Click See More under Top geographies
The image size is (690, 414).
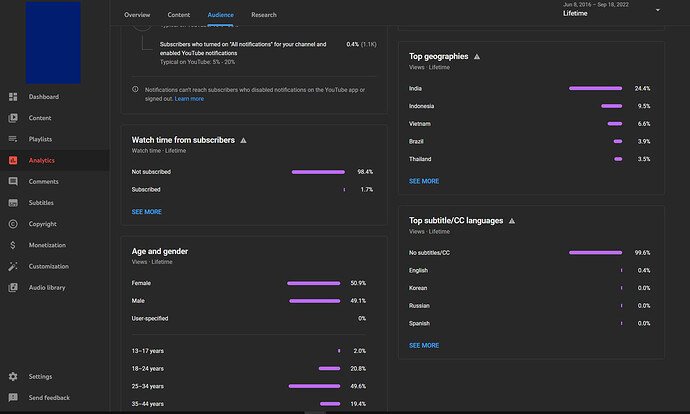(x=423, y=181)
